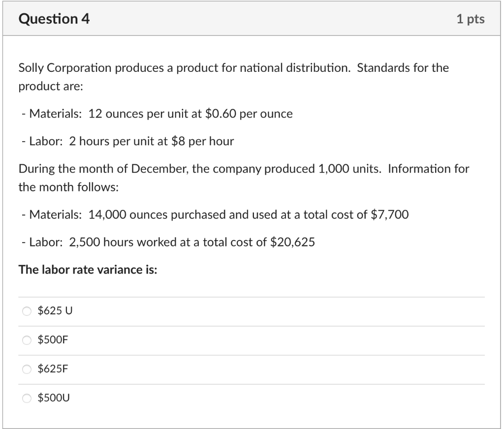Mark the "$500U" radio button
The width and height of the screenshot is (504, 429).
pos(27,398)
